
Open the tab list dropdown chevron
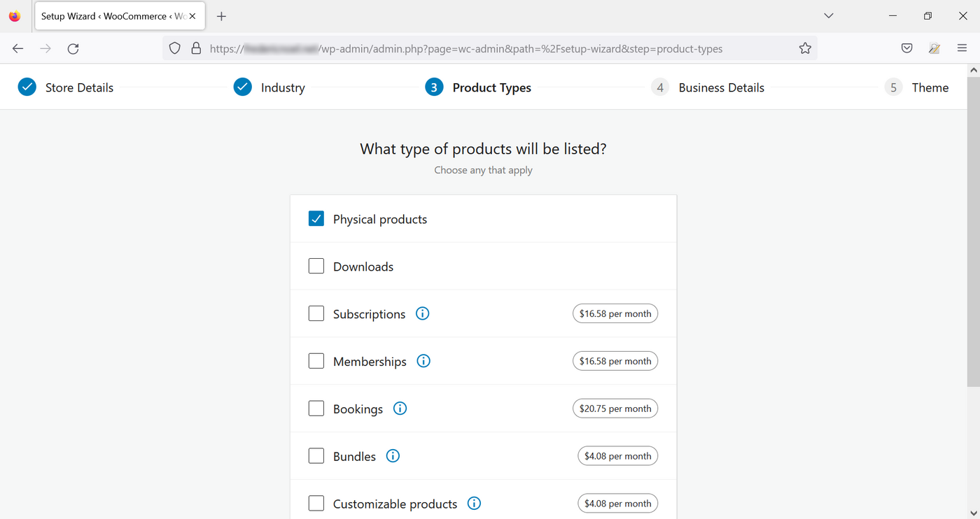828,15
